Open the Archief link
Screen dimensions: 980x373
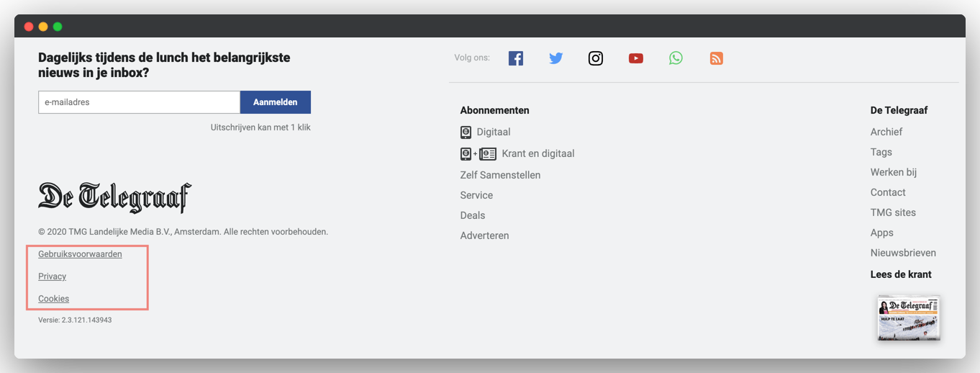[886, 132]
